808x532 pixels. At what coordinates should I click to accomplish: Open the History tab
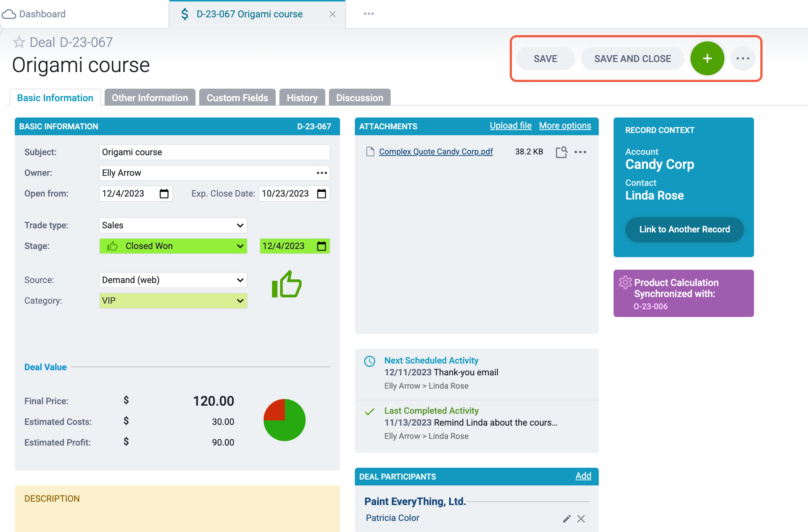[x=302, y=98]
